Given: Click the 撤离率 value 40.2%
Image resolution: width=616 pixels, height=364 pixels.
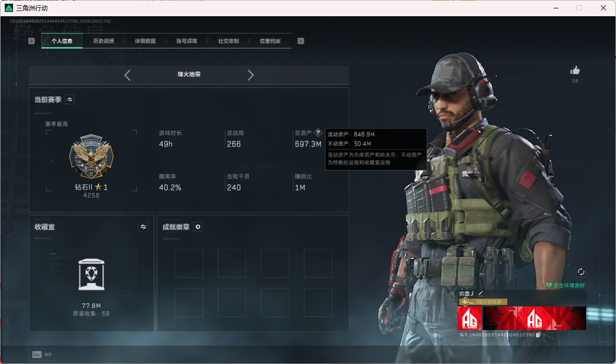Looking at the screenshot, I should coord(170,188).
